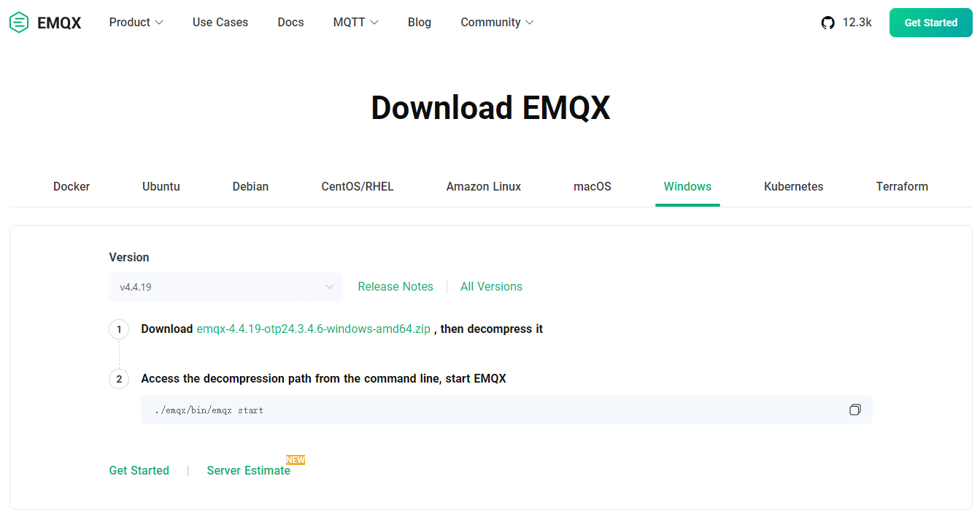Viewport: 980px width, 514px height.
Task: Switch to the Docker tab
Action: [x=72, y=187]
